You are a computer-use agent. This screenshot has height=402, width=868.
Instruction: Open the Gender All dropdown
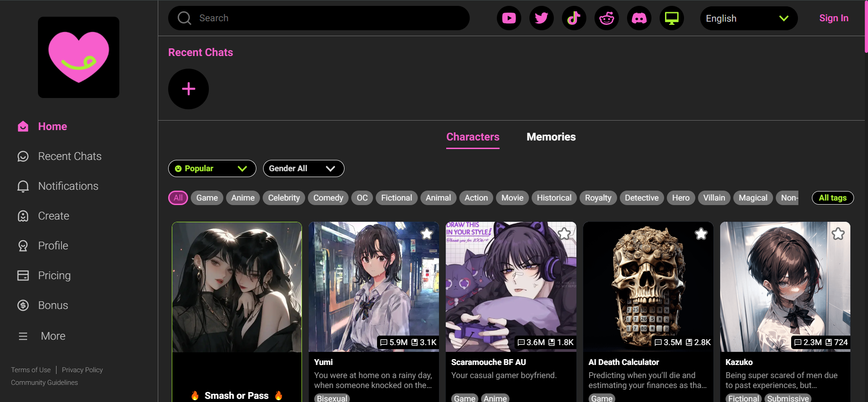(303, 168)
